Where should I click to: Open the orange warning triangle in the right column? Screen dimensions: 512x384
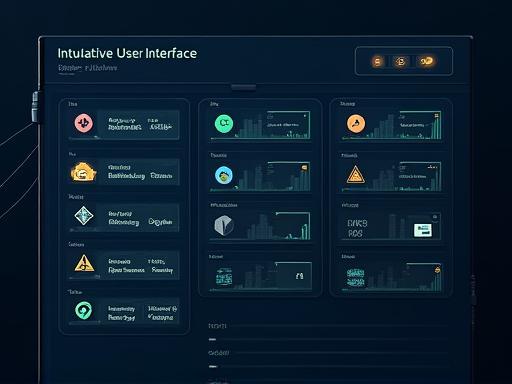[x=356, y=175]
